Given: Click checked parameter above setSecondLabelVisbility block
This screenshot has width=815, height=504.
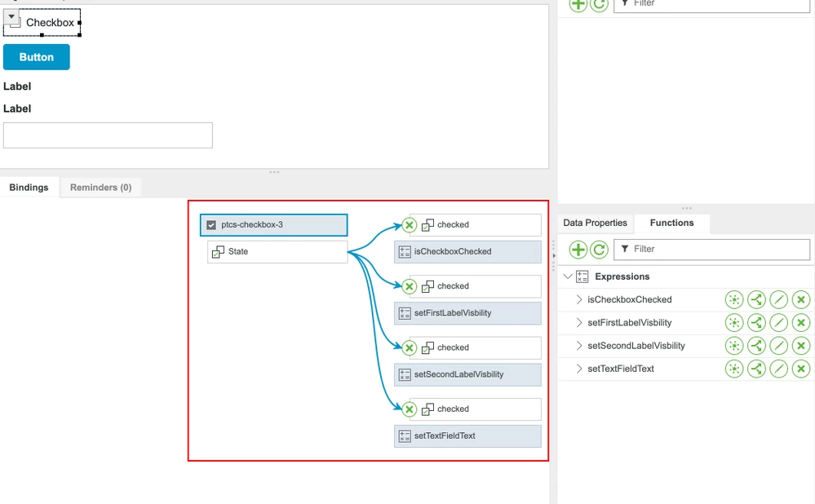Looking at the screenshot, I should pyautogui.click(x=476, y=347).
